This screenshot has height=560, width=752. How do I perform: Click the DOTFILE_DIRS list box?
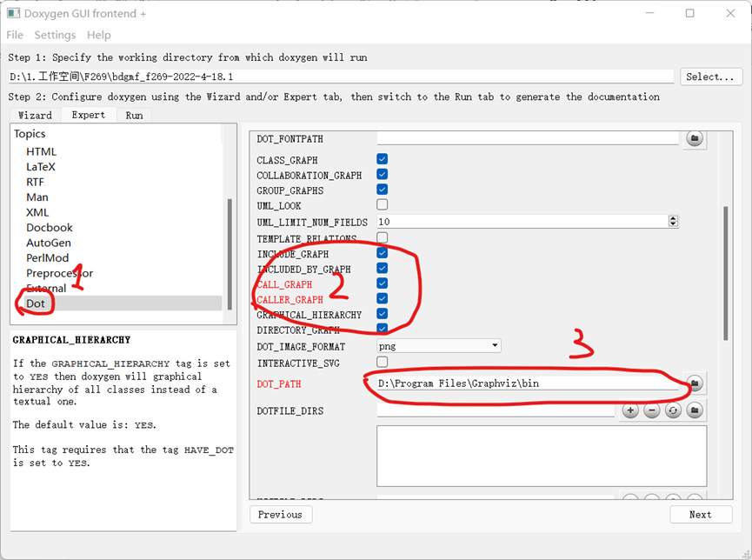coord(542,456)
